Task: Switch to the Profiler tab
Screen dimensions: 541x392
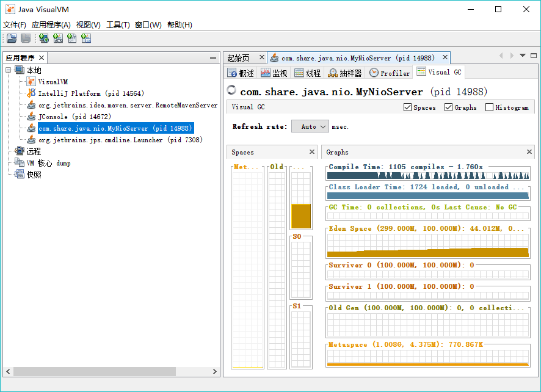Action: coord(390,73)
